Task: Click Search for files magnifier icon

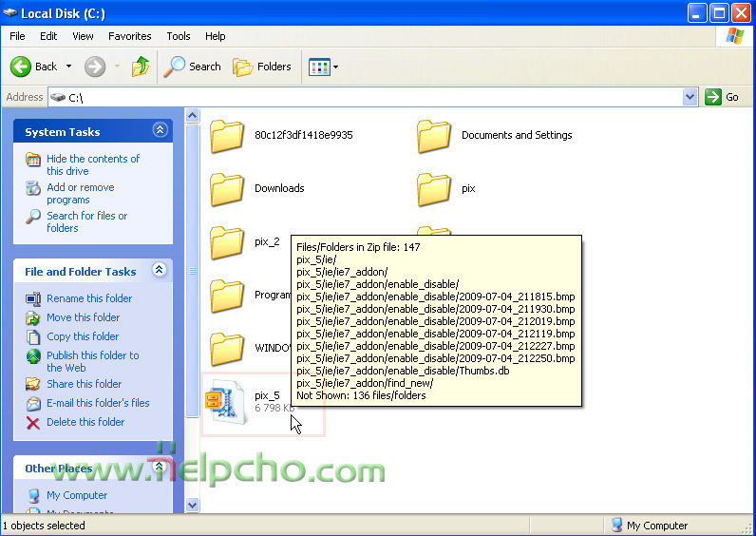Action: 33,217
